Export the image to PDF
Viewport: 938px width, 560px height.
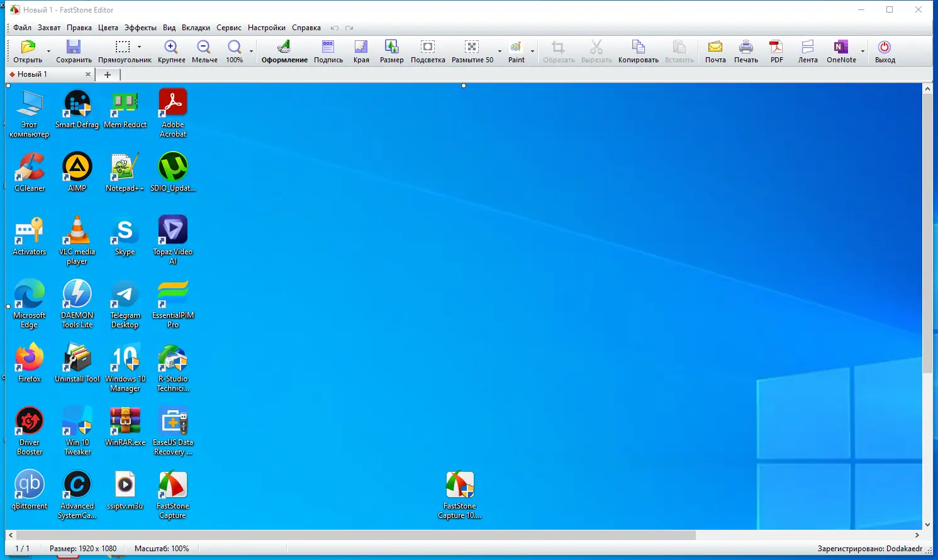777,52
